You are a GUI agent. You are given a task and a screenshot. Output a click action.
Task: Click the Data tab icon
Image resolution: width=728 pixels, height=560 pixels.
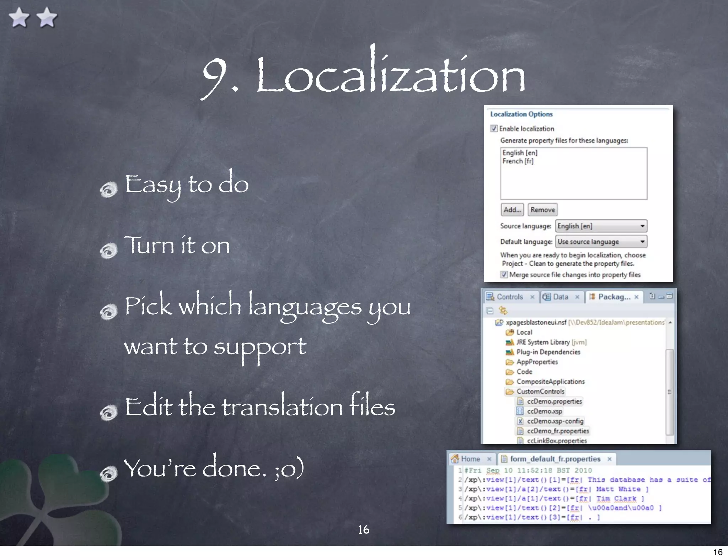547,297
